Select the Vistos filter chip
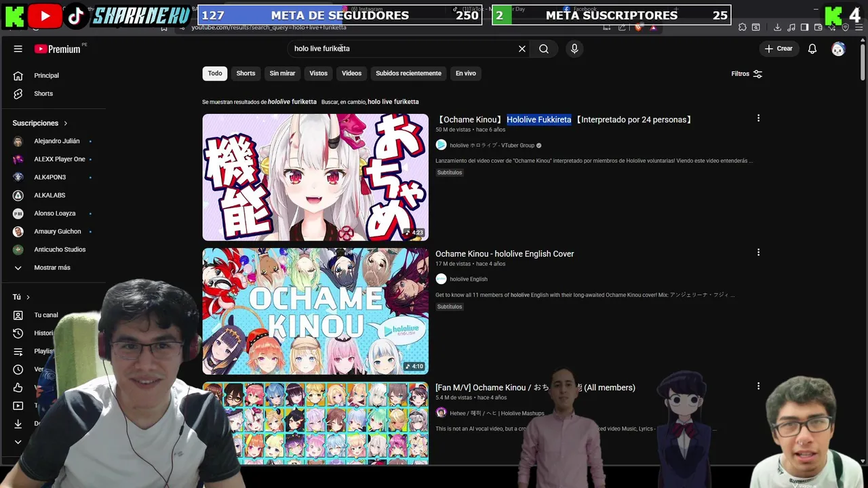The image size is (868, 488). 318,73
